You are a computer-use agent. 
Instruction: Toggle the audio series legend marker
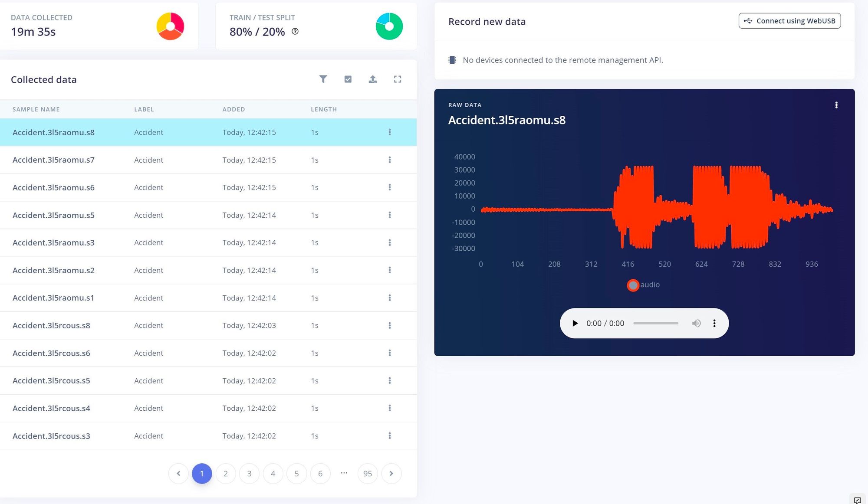pyautogui.click(x=633, y=285)
